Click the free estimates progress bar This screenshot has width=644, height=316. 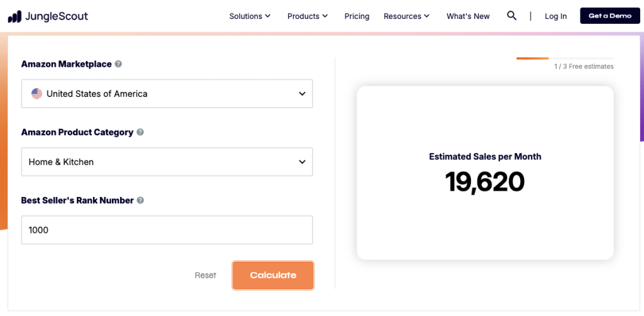pyautogui.click(x=565, y=59)
